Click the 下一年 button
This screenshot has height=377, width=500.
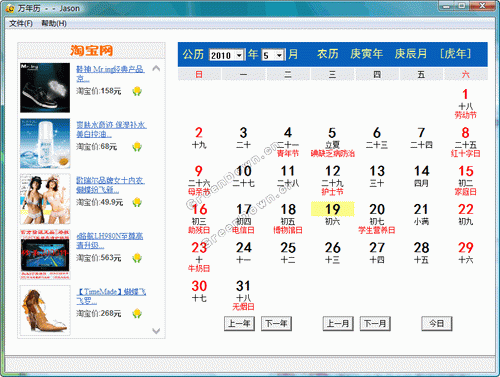point(276,323)
